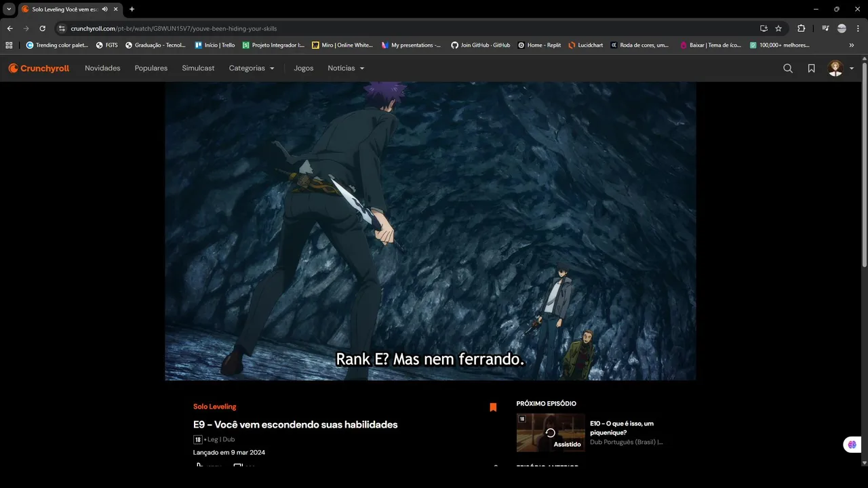Show more bookmarks chevron
Screen dimensions: 868x488
coord(852,45)
